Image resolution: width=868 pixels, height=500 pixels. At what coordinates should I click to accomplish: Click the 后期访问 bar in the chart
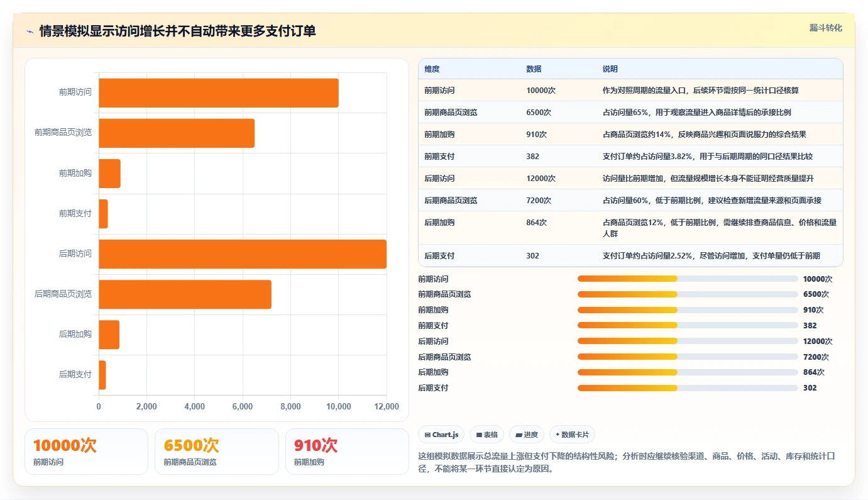click(243, 254)
